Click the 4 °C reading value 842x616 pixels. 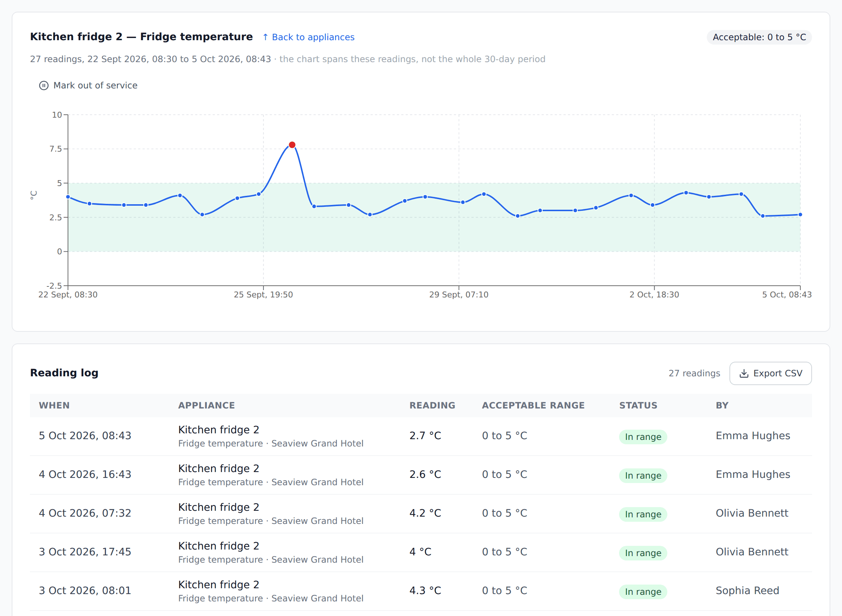(x=420, y=552)
